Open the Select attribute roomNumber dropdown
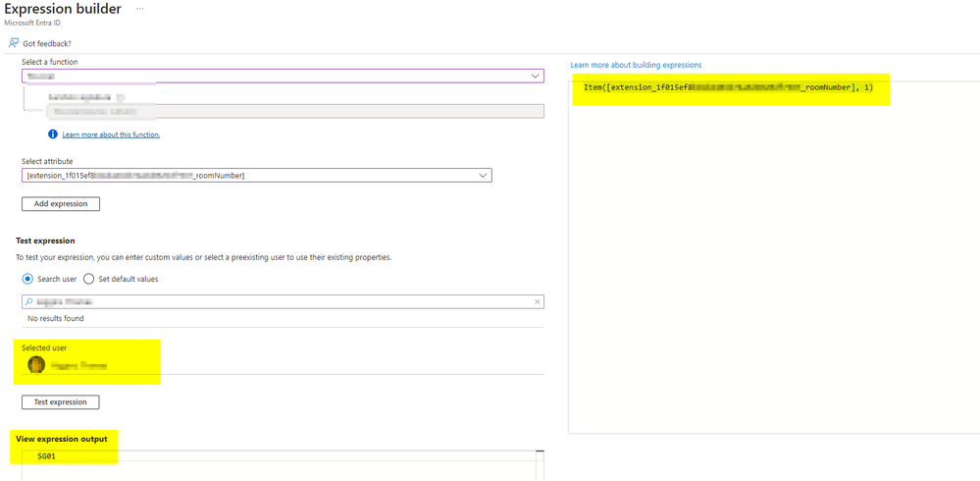This screenshot has width=980, height=481. [x=257, y=175]
